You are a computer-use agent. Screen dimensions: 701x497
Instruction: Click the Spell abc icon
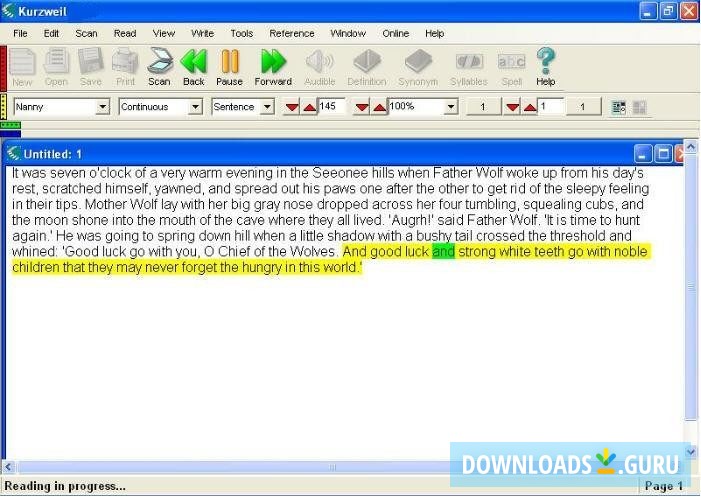[511, 67]
